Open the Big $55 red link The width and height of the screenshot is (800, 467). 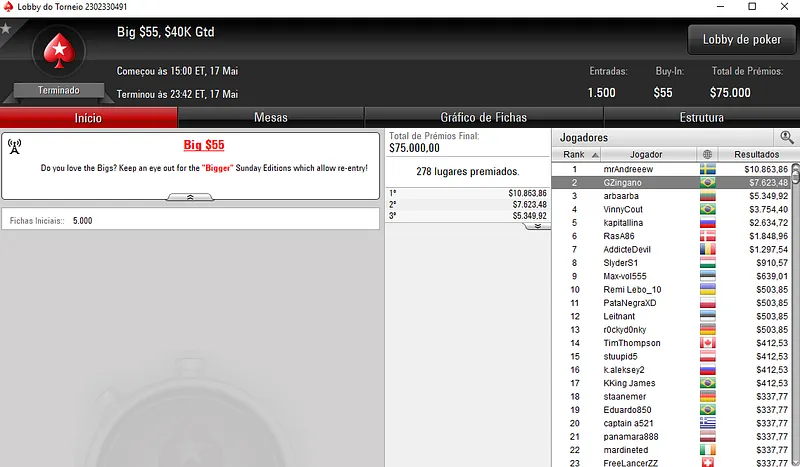point(204,145)
